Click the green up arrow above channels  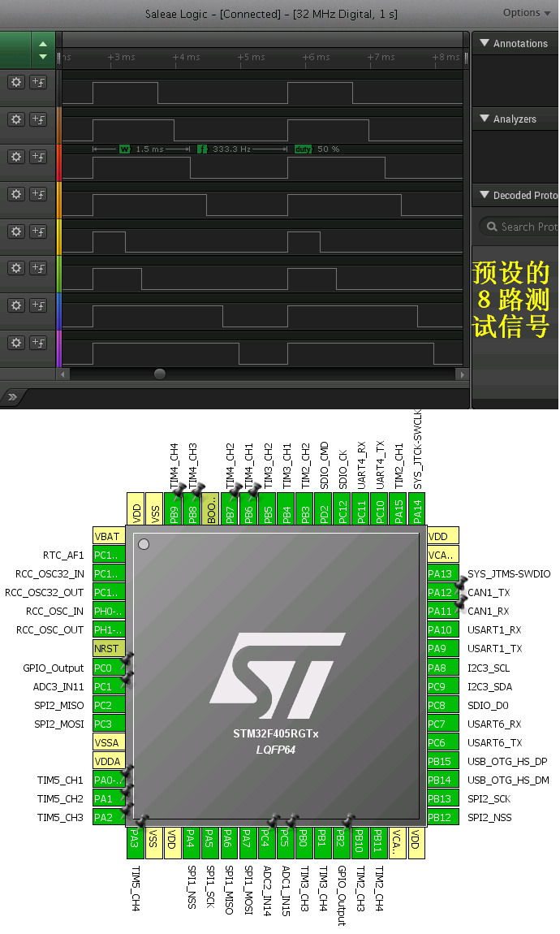(x=43, y=44)
